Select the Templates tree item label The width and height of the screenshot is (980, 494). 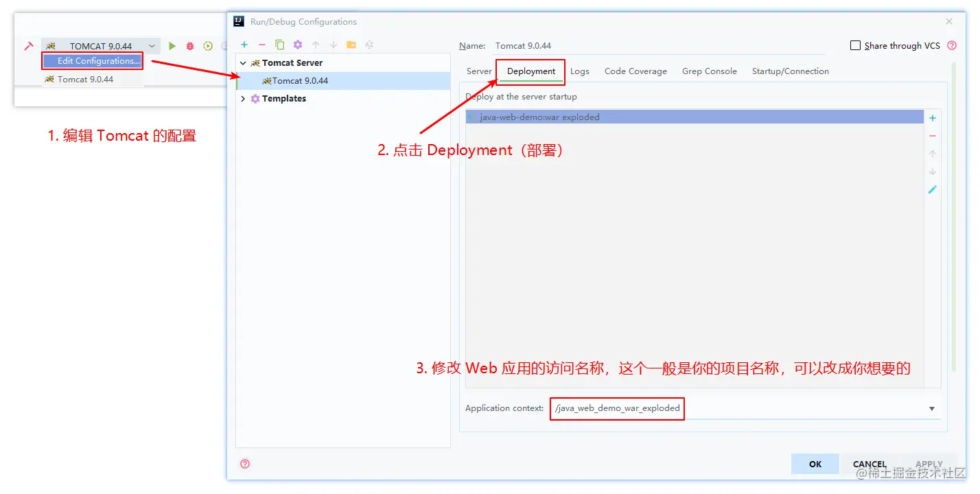[284, 98]
